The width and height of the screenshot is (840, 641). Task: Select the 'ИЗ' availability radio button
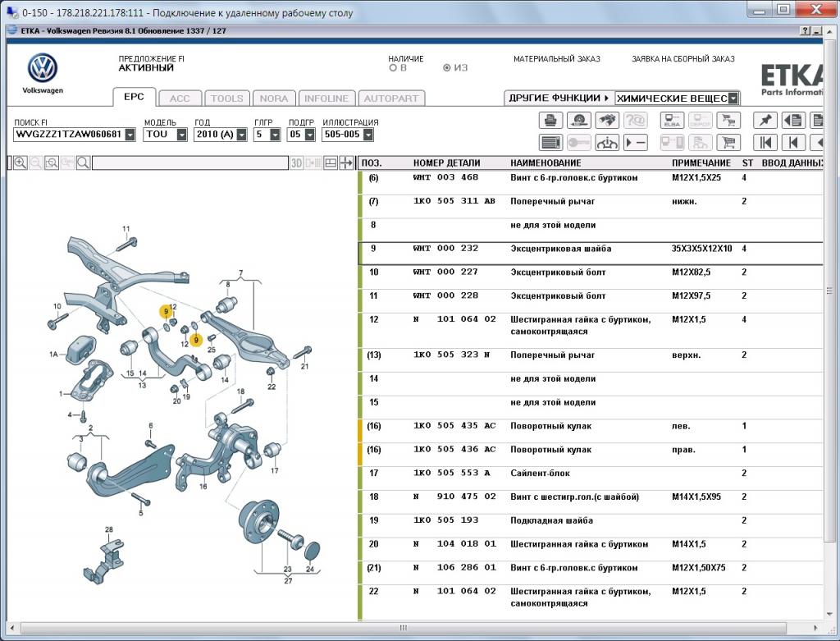(x=447, y=68)
